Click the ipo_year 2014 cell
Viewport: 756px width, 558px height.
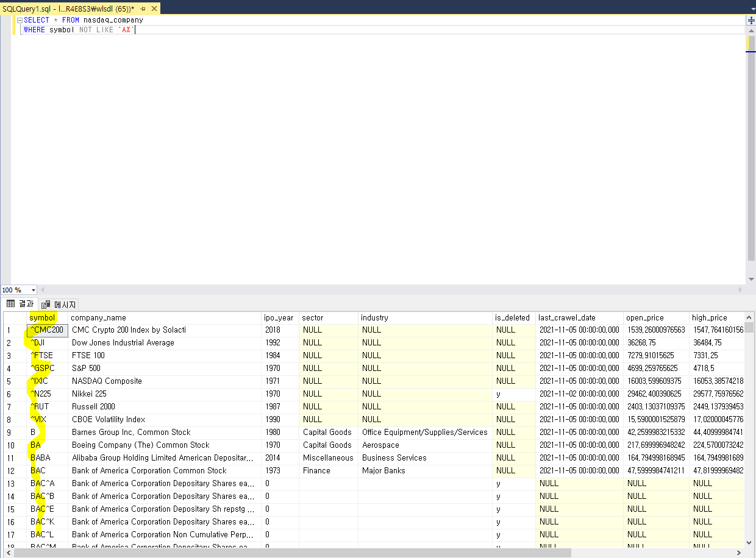(x=280, y=458)
